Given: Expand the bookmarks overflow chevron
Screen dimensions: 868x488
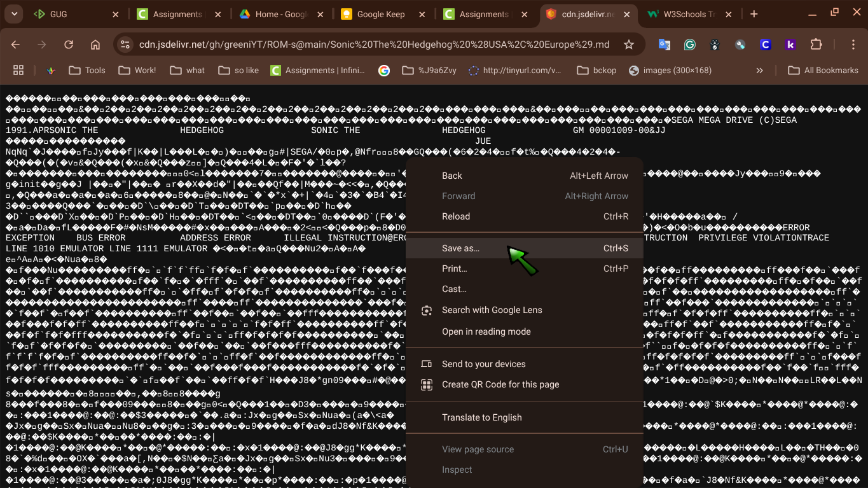Looking at the screenshot, I should 759,70.
